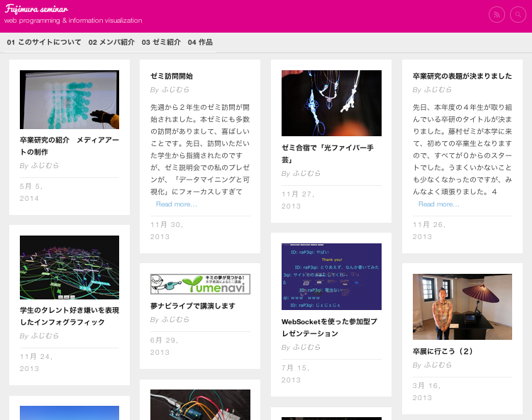The image size is (532, 420).
Task: Open the glowing optical fiber craft thumbnail
Action: (331, 103)
